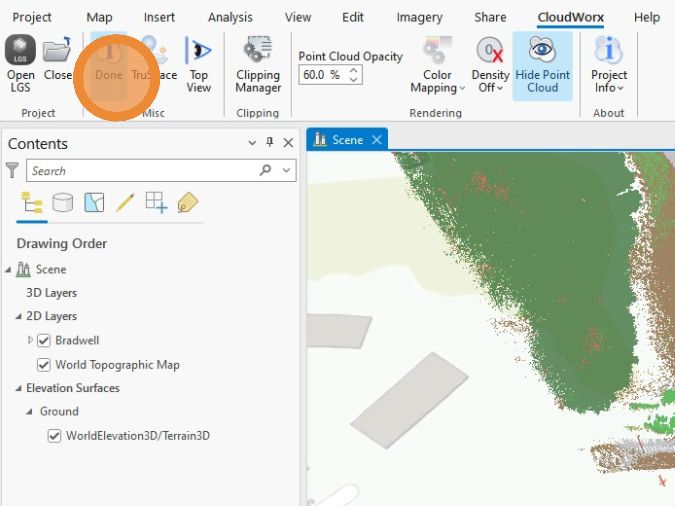This screenshot has width=675, height=506.
Task: Collapse the Elevation Surfaces group
Action: [x=9, y=389]
